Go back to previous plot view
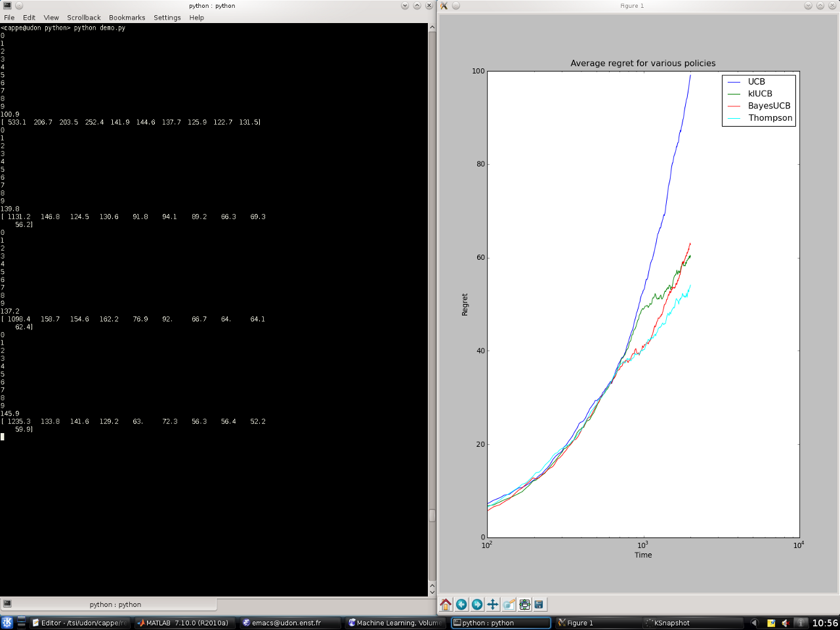 tap(461, 604)
